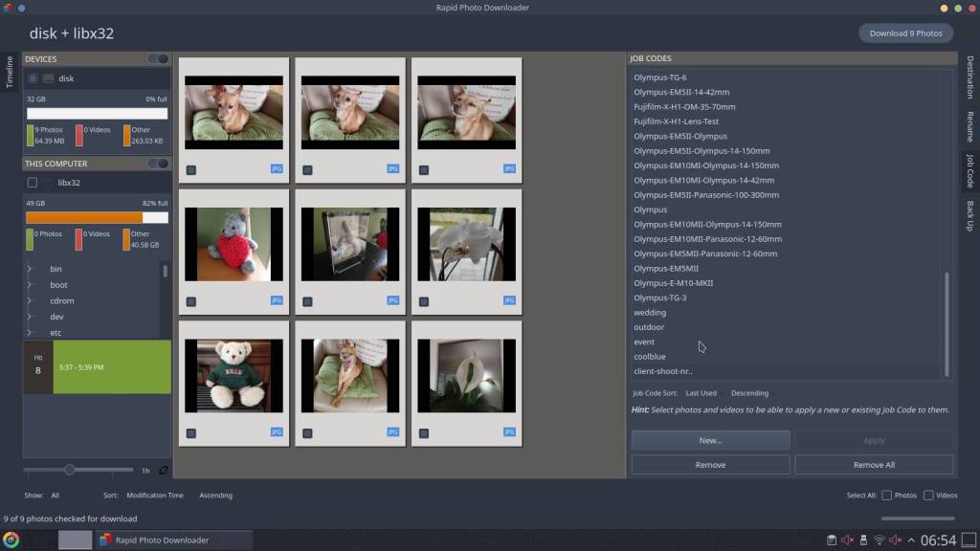Image resolution: width=980 pixels, height=551 pixels.
Task: Open the Job Code Sort Last Used dropdown
Action: (x=701, y=393)
